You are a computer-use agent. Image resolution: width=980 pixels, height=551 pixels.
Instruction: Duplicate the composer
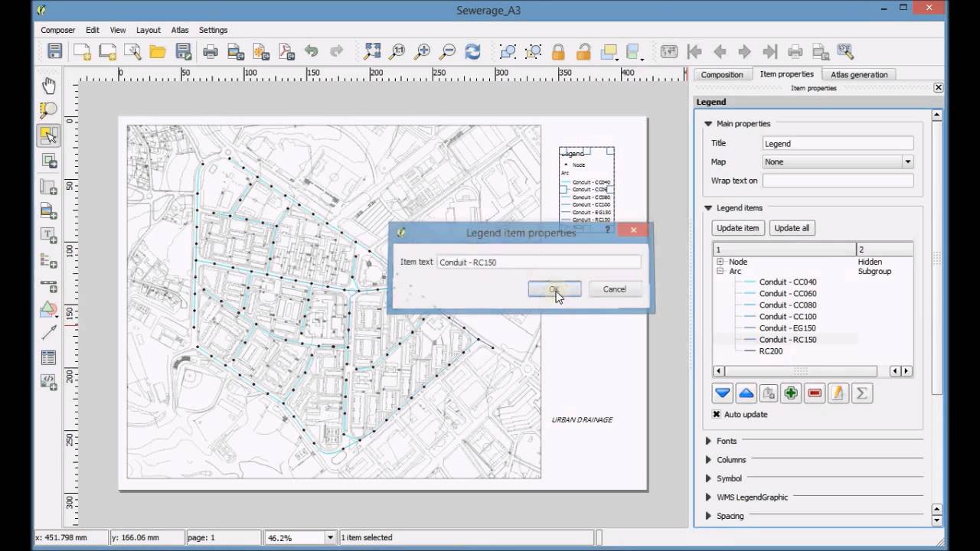(x=107, y=51)
